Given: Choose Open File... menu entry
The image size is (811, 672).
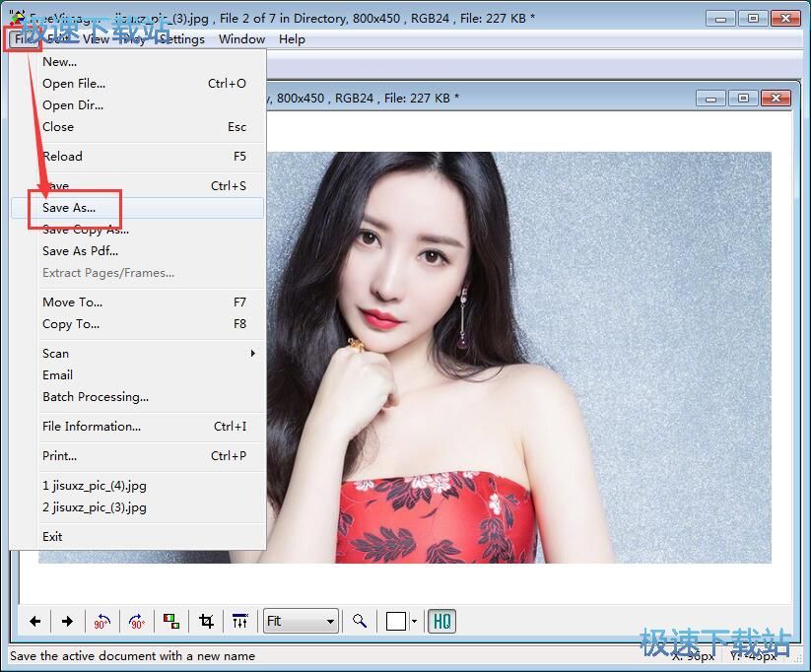Looking at the screenshot, I should tap(138, 84).
